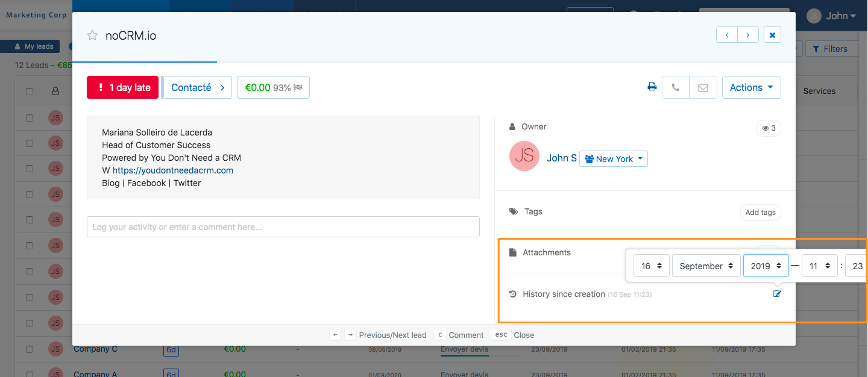Star the noCRM.io lead as favorite

92,36
